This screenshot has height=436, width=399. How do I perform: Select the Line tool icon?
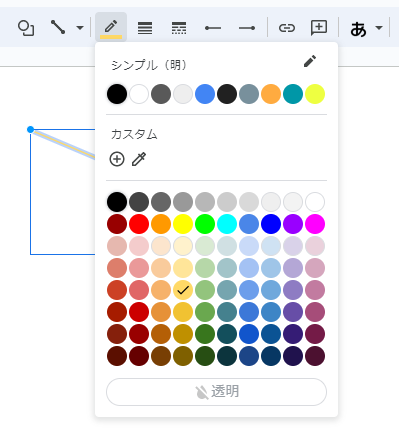(x=58, y=27)
